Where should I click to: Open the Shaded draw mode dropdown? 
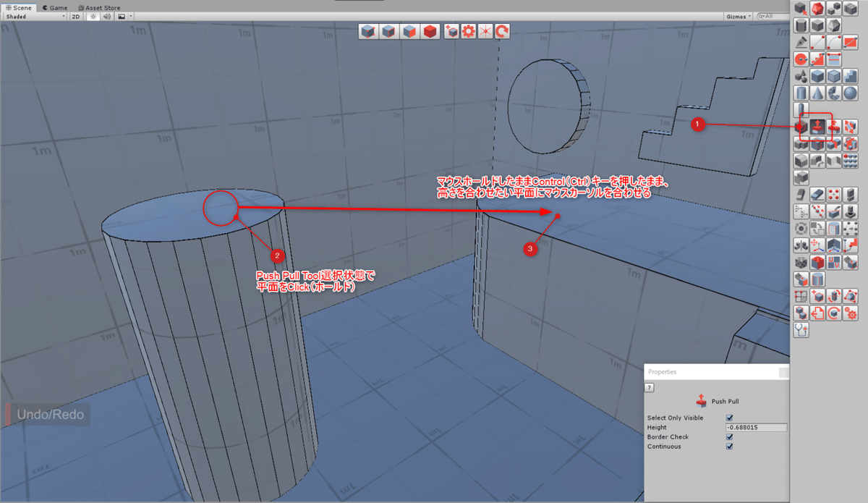[x=35, y=16]
